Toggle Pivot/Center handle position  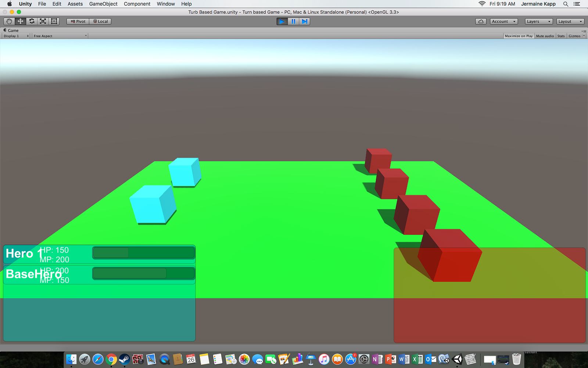78,21
